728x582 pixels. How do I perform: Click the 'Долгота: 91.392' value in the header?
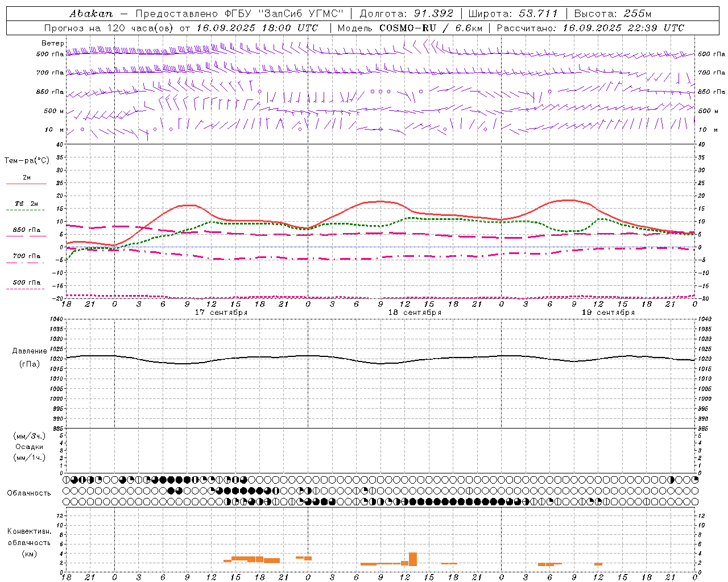click(x=407, y=14)
